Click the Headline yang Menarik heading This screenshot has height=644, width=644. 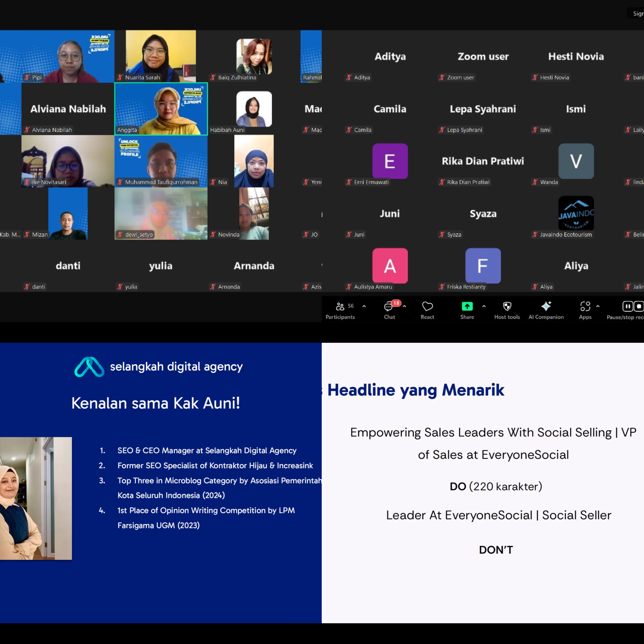(x=416, y=390)
